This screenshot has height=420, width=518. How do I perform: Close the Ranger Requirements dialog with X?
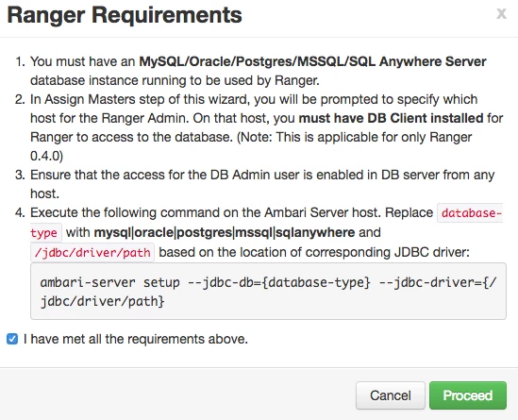501,14
